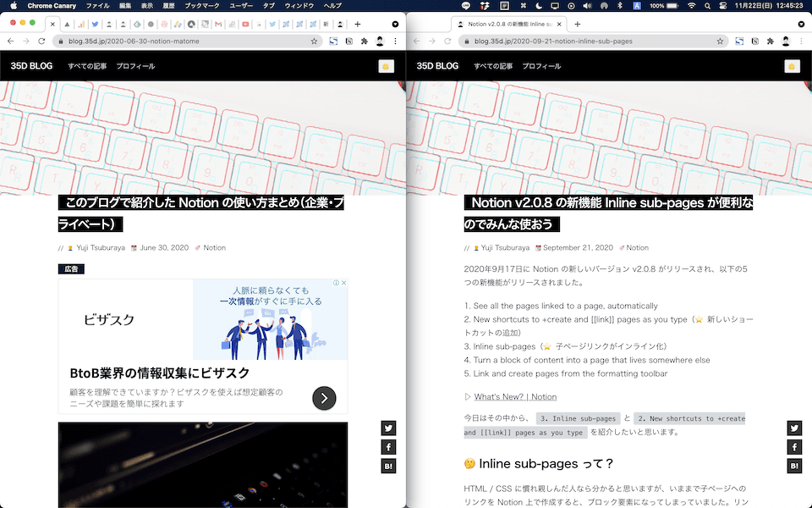Share left article on Twitter
This screenshot has width=812, height=508.
click(388, 428)
